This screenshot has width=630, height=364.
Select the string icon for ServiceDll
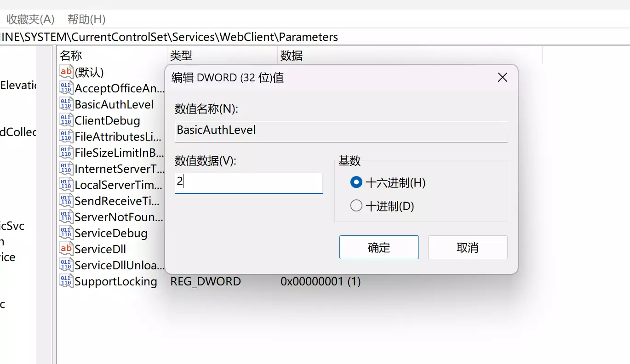pos(66,249)
